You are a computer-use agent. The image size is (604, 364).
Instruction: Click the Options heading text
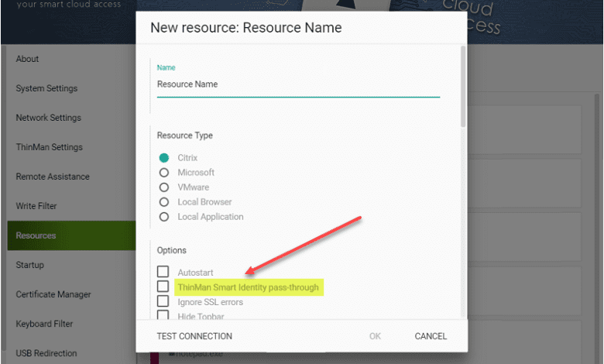coord(172,250)
